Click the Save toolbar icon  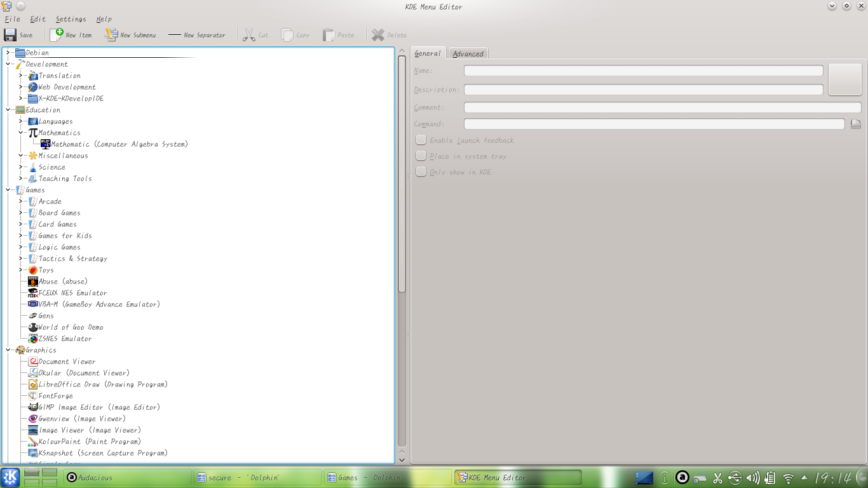coord(11,35)
